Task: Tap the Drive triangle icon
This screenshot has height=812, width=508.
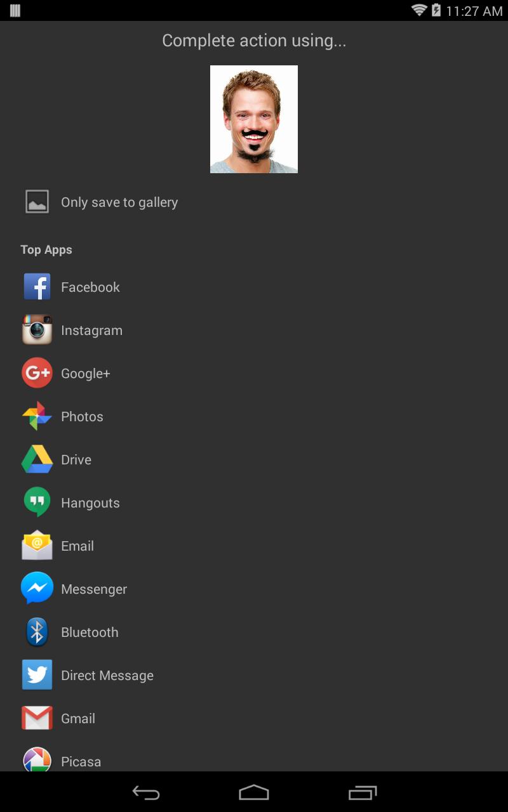Action: (37, 459)
